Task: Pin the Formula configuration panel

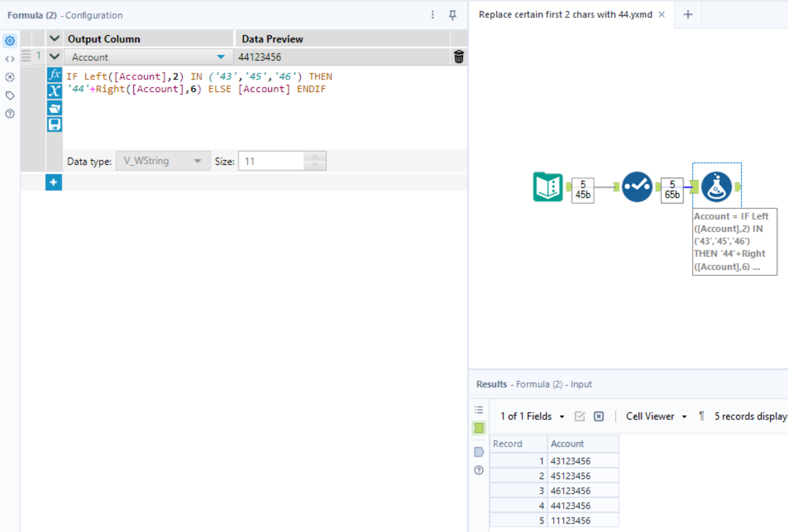Action: pos(452,15)
